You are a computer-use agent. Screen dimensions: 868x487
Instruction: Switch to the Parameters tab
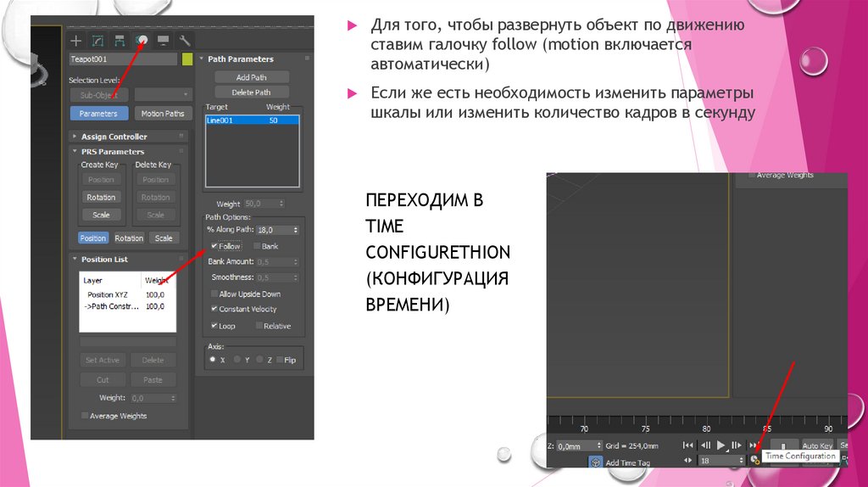[x=98, y=114]
